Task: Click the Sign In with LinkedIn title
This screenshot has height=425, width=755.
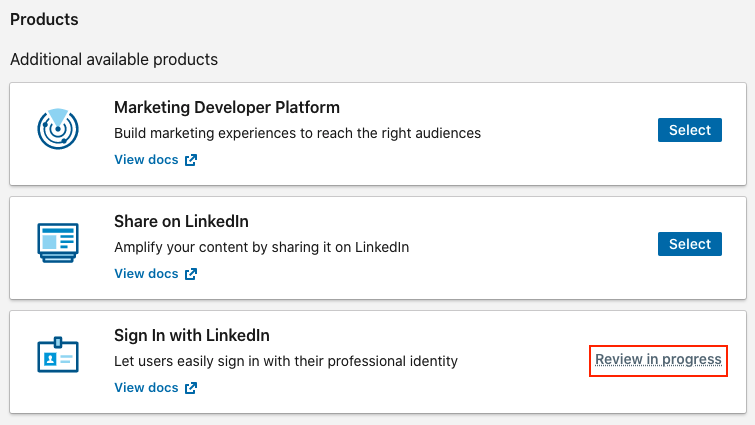Action: pyautogui.click(x=192, y=335)
